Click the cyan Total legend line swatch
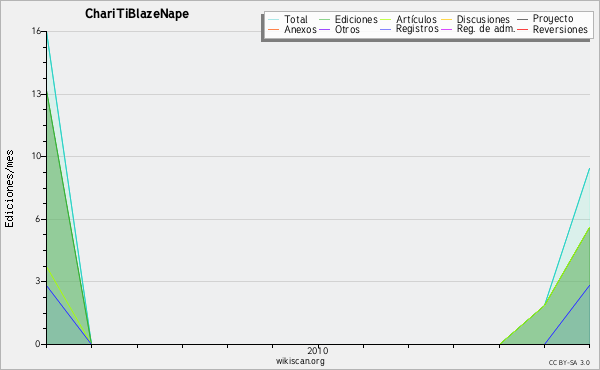600x370 pixels. coord(274,19)
